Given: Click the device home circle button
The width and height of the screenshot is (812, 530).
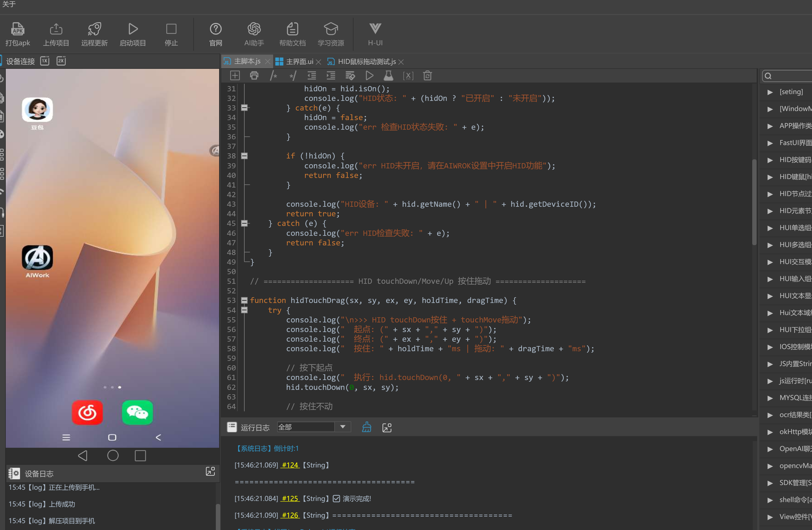Looking at the screenshot, I should pyautogui.click(x=113, y=456).
